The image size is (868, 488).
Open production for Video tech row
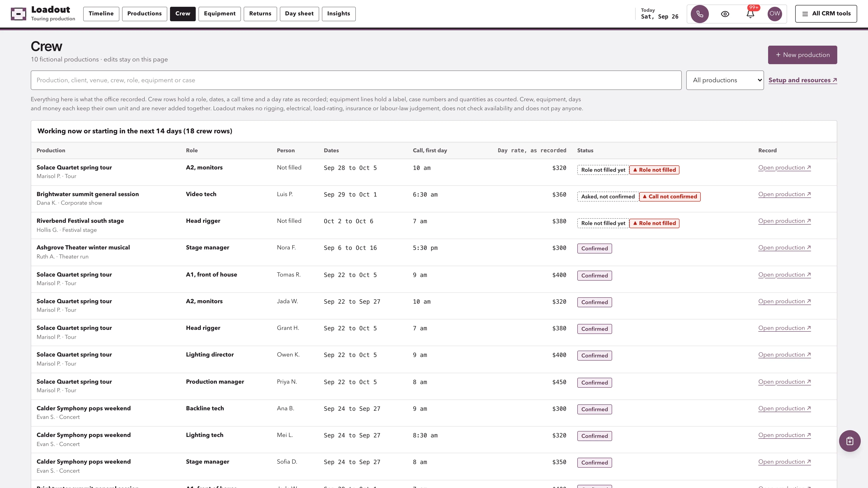[x=784, y=194]
